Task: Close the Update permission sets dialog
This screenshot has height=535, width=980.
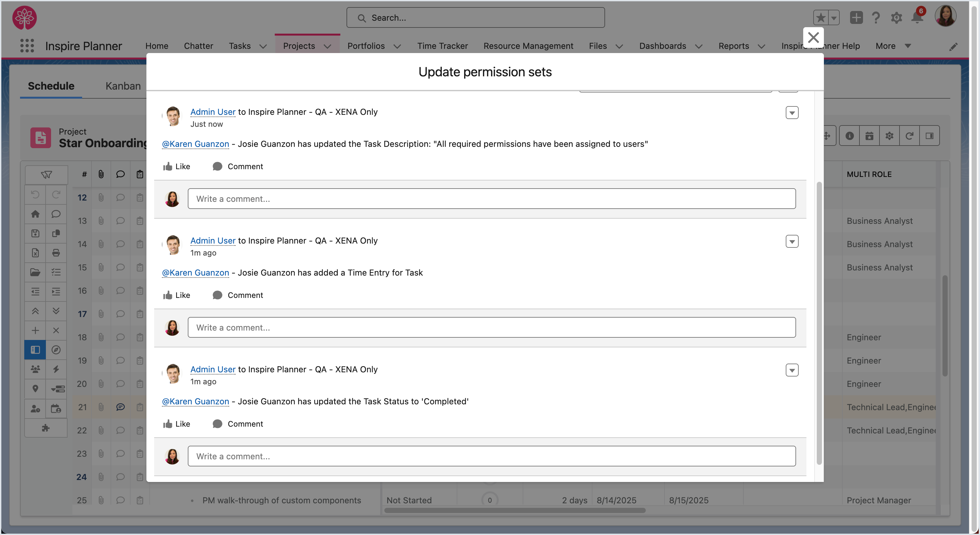Action: [813, 37]
